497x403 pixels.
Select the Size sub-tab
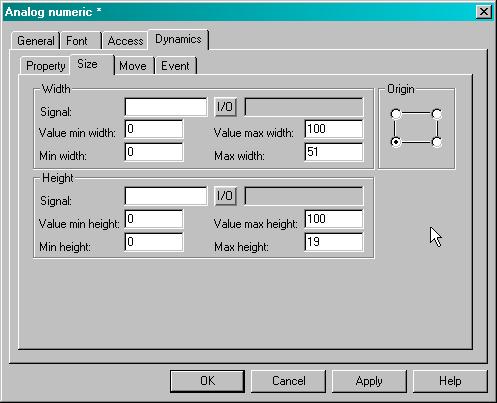pos(92,64)
